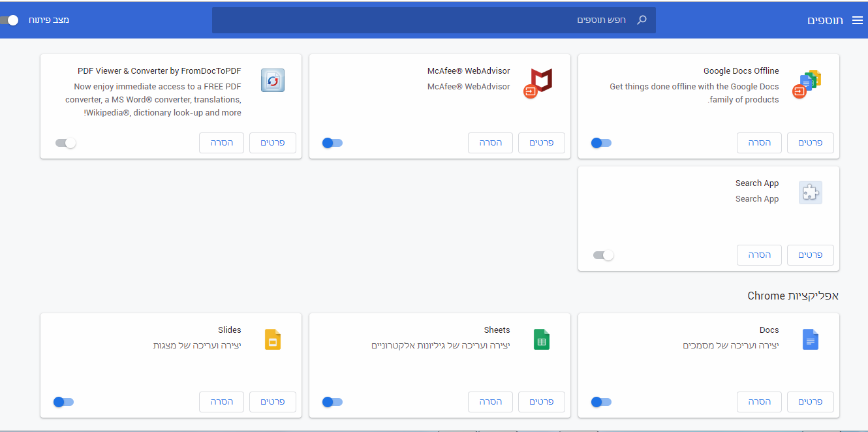Image resolution: width=868 pixels, height=432 pixels.
Task: Click the מצב פיתוח label text
Action: [x=49, y=20]
